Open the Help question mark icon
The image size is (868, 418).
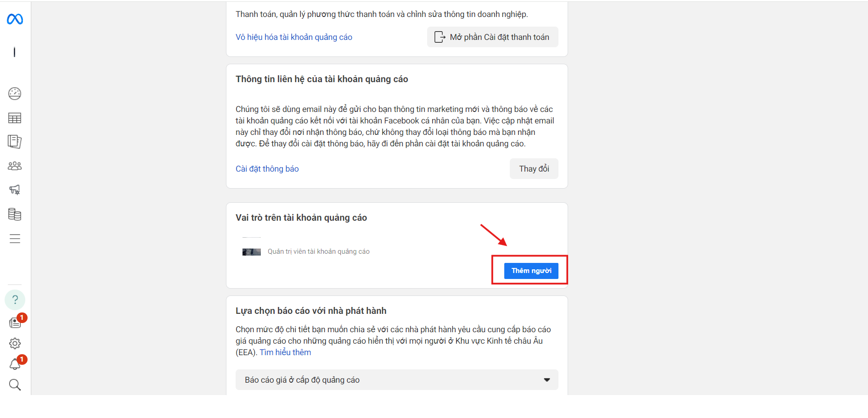tap(15, 300)
